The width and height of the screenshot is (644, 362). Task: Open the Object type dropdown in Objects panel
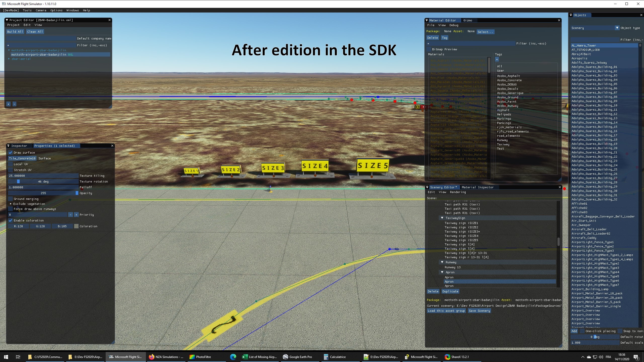tap(617, 28)
